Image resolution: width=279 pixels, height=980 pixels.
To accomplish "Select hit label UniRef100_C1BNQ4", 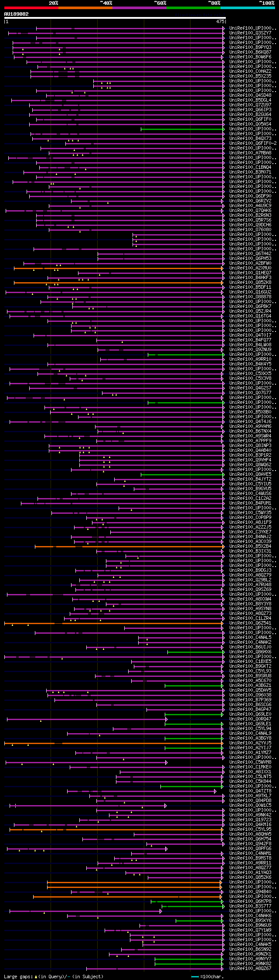I will (250, 167).
